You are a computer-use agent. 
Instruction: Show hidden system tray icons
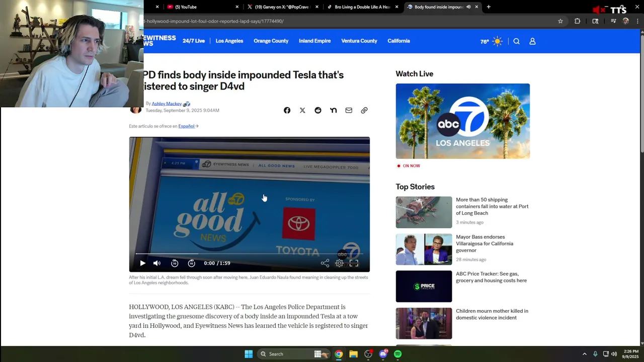coord(584,354)
